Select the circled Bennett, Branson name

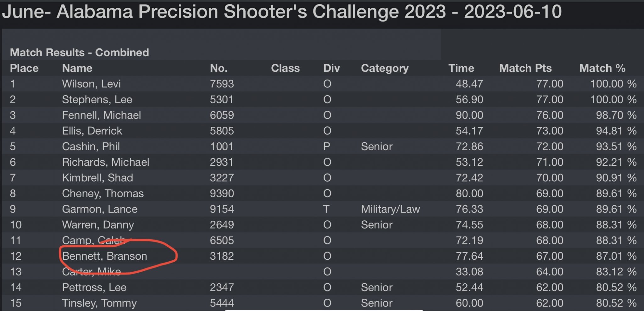tap(104, 256)
